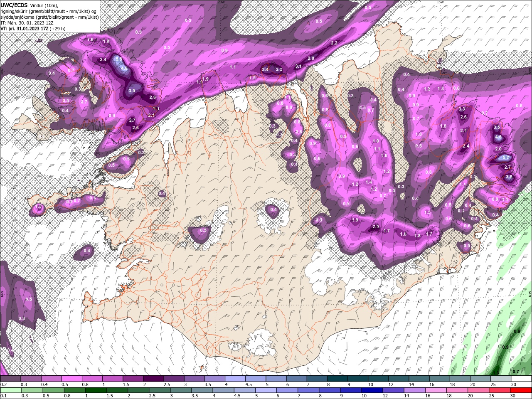Click upper legend swatch between 3 and 3.5
The height and width of the screenshot is (399, 532).
coord(195,379)
